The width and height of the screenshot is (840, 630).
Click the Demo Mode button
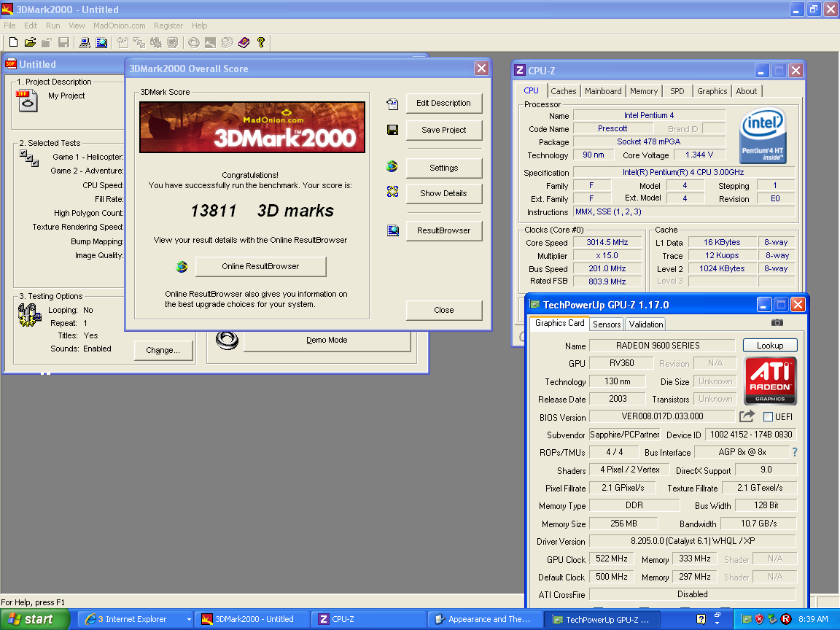pos(327,341)
